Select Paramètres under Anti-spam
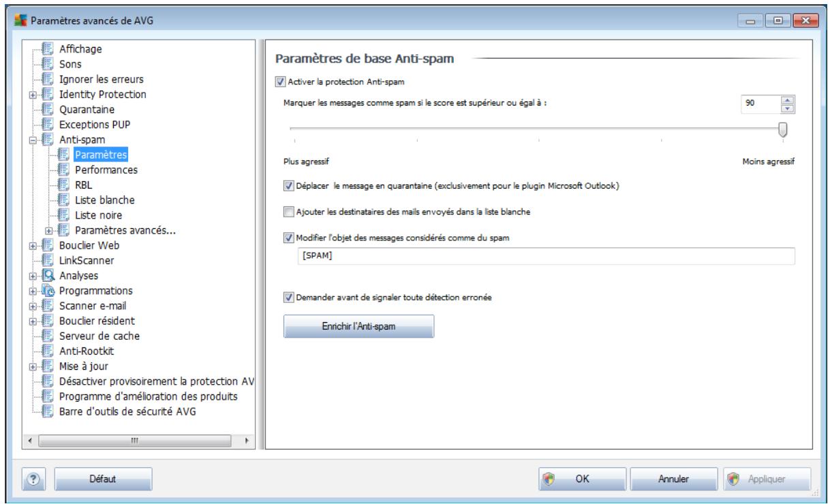 pos(101,154)
